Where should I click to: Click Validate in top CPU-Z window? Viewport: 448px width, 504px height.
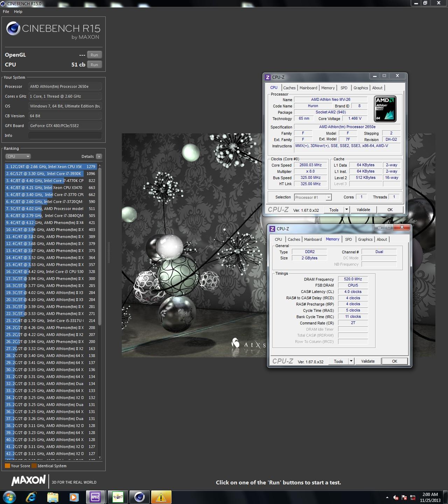[363, 210]
